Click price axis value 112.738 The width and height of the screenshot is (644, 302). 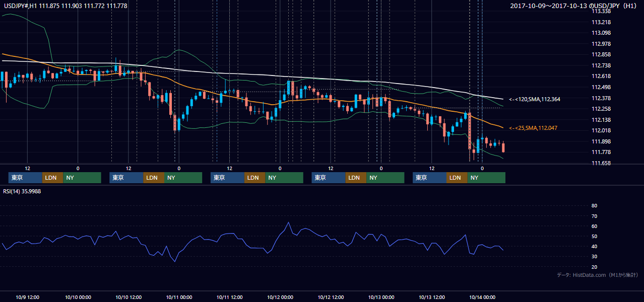pos(601,65)
